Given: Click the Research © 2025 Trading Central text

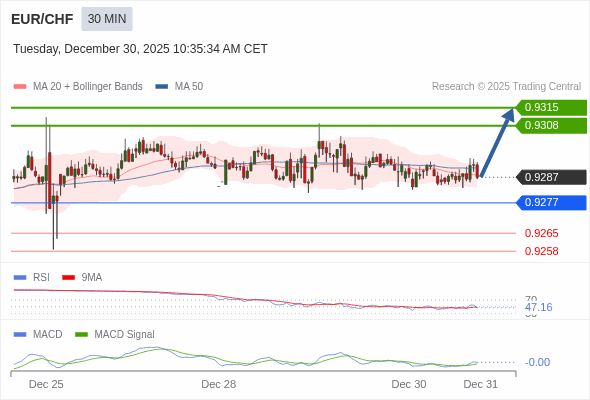Looking at the screenshot, I should [506, 87].
